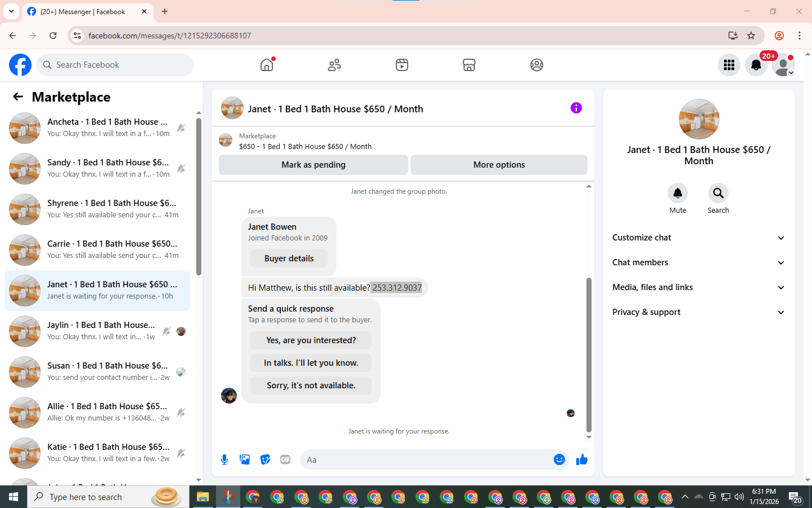Send quick reply "Yes, are you interested?"
This screenshot has height=508, width=812.
pos(311,340)
